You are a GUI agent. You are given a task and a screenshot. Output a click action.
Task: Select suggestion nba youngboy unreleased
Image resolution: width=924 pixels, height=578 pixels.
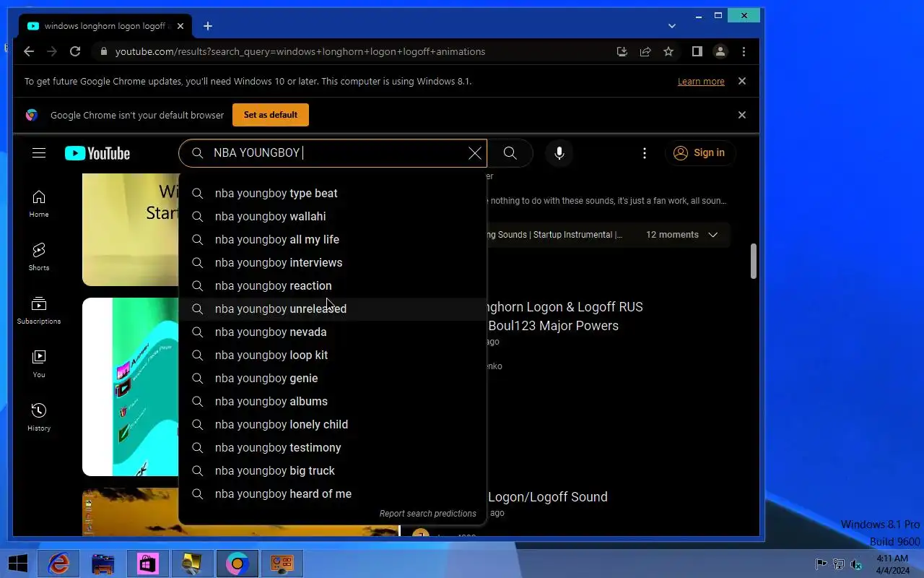[x=333, y=309]
